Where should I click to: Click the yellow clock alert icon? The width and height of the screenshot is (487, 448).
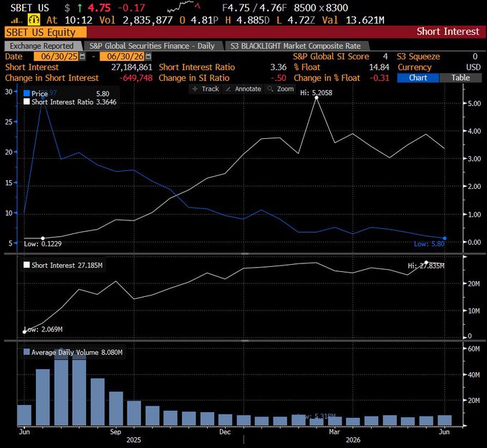pos(34,20)
